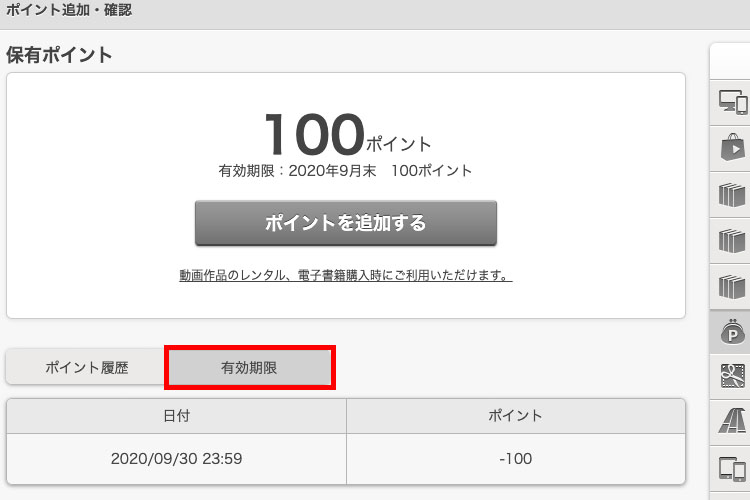This screenshot has height=500, width=750.
Task: Select the lowest book-stack sidebar icon
Action: point(733,286)
